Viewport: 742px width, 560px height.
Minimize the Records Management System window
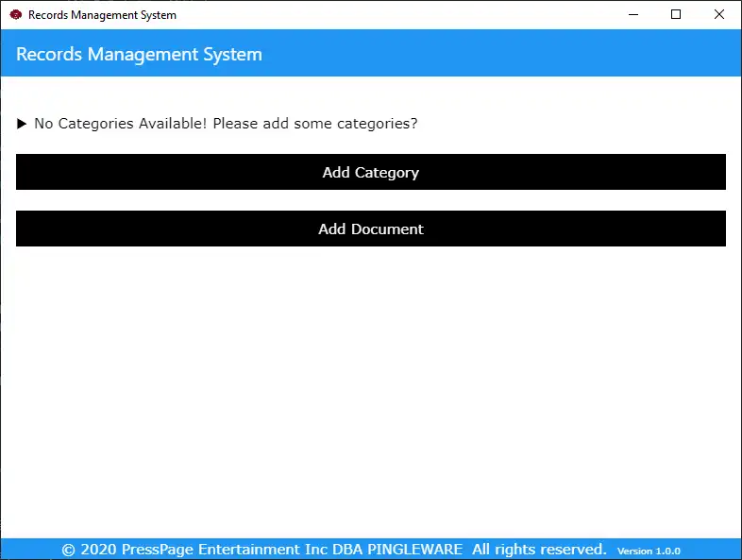pyautogui.click(x=632, y=15)
